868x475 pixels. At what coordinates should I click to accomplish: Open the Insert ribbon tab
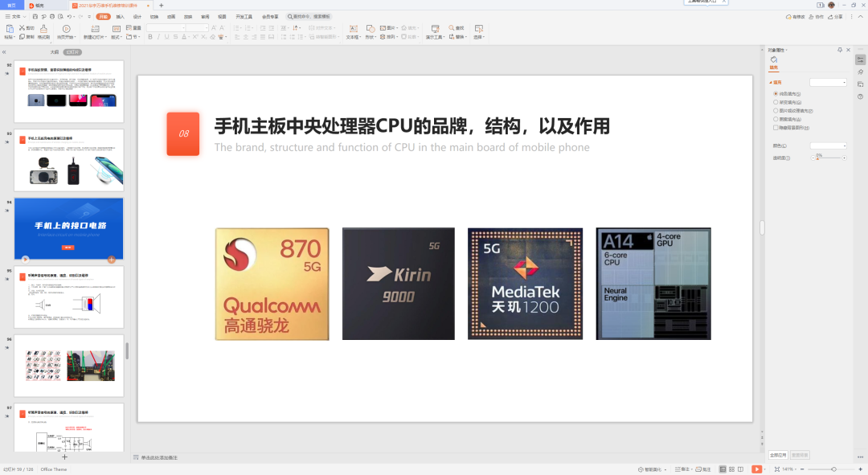120,17
